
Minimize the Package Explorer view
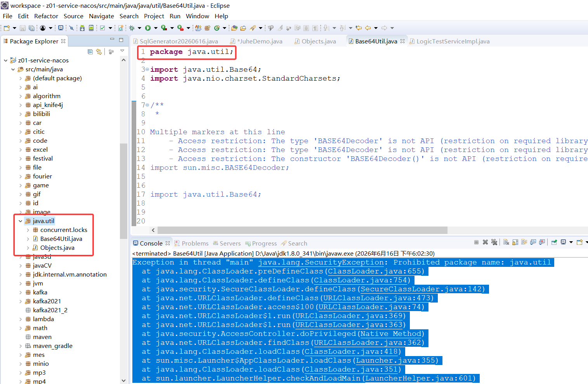[112, 40]
